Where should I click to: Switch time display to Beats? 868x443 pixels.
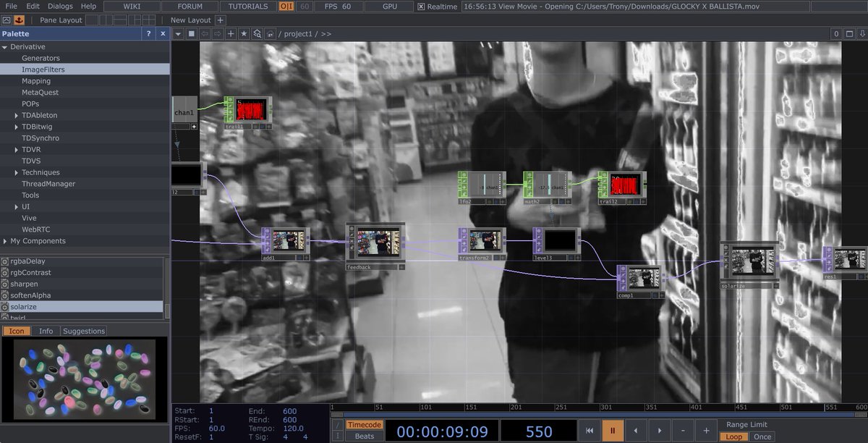point(364,436)
